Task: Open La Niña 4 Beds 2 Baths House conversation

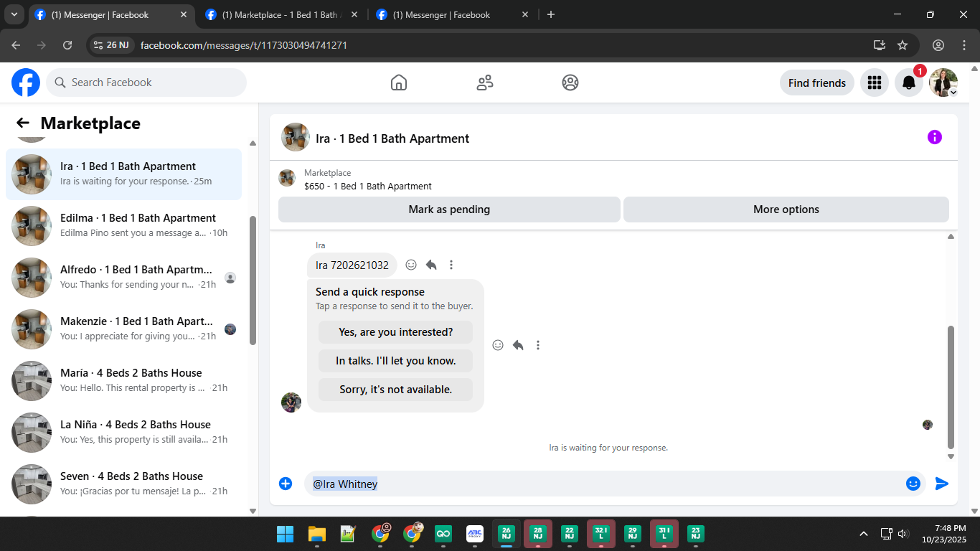Action: coord(123,433)
